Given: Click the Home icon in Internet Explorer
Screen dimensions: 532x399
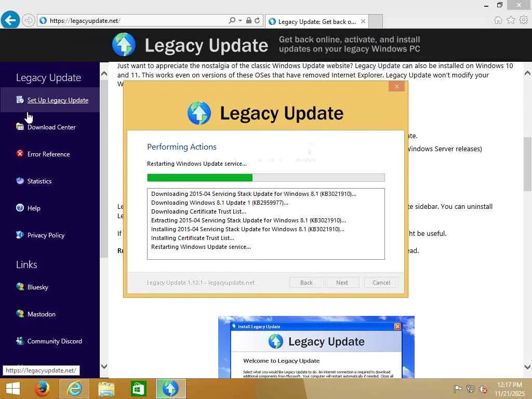Looking at the screenshot, I should click(x=498, y=20).
